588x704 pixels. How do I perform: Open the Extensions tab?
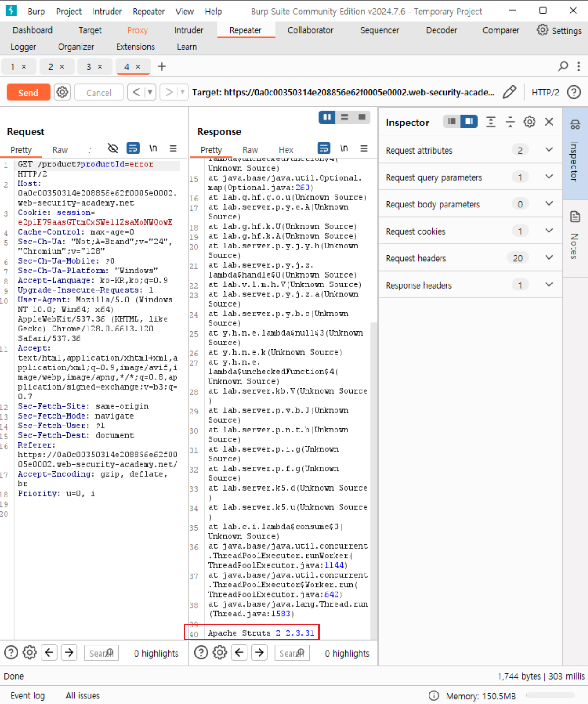coord(135,47)
